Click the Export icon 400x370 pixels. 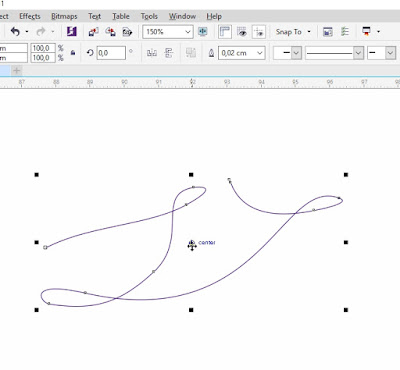click(x=110, y=32)
